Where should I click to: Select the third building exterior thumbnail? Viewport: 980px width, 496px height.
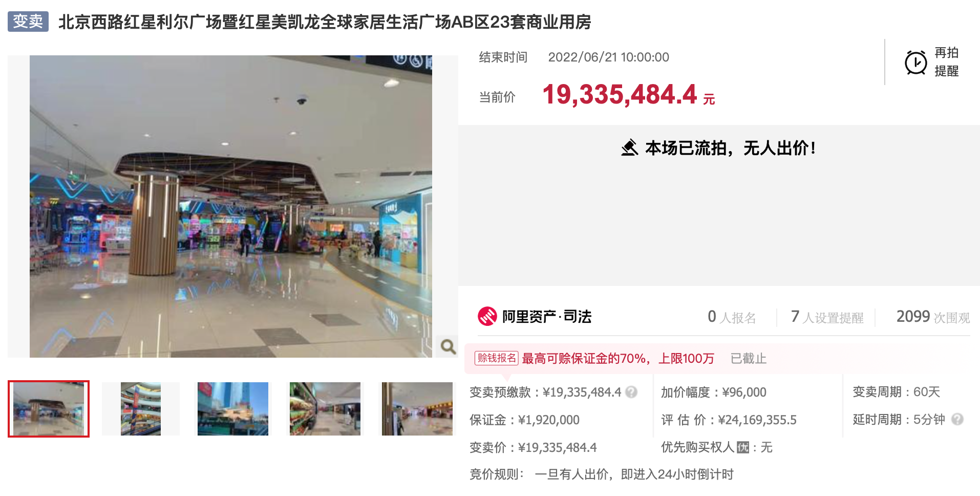point(233,409)
